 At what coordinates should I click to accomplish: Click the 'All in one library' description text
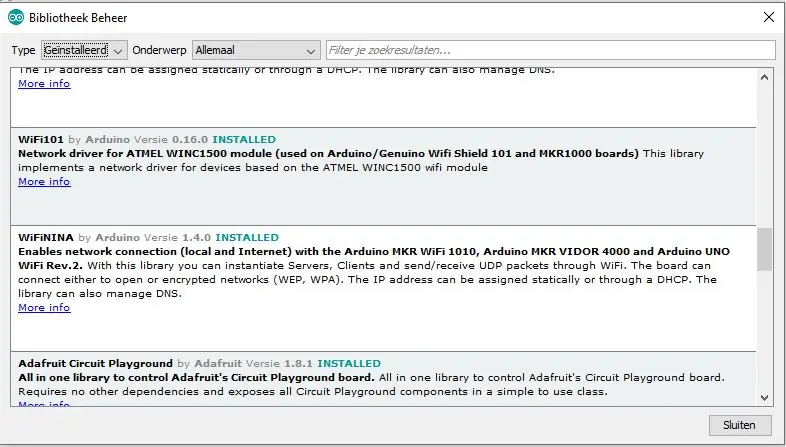click(x=371, y=384)
